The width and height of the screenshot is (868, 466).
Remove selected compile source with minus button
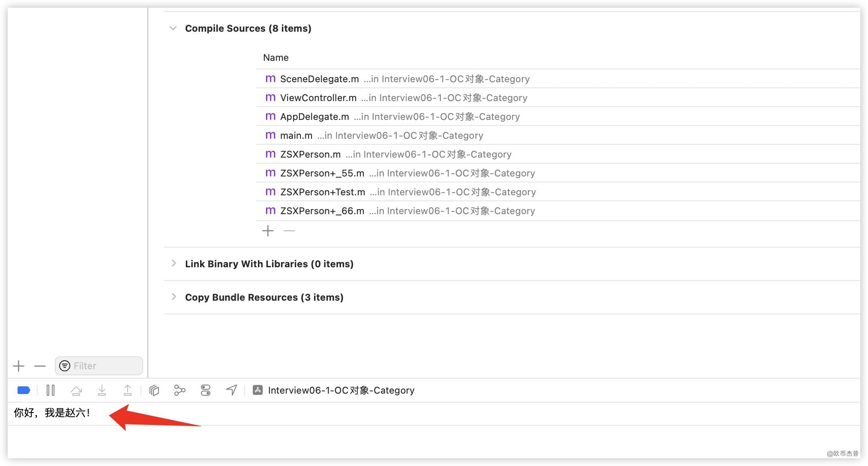(290, 231)
